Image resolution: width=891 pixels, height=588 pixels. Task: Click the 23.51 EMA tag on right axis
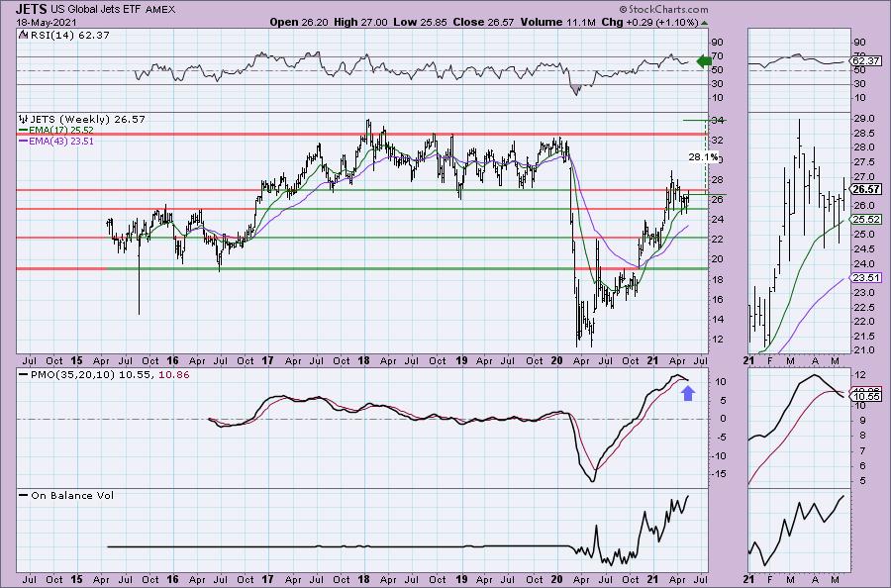866,278
